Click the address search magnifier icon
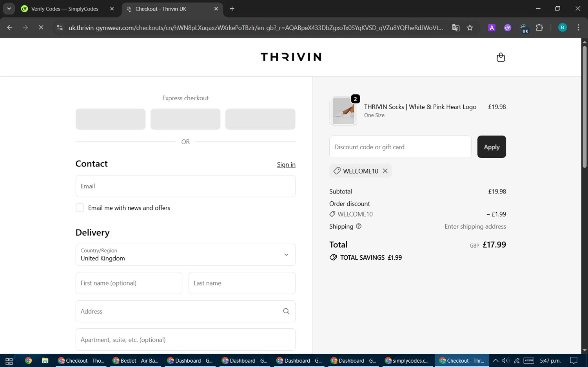This screenshot has height=367, width=588. pos(286,311)
